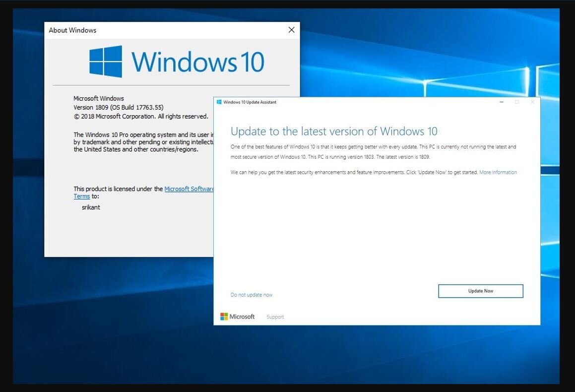575x392 pixels.
Task: Click the Update Now button
Action: [x=480, y=291]
